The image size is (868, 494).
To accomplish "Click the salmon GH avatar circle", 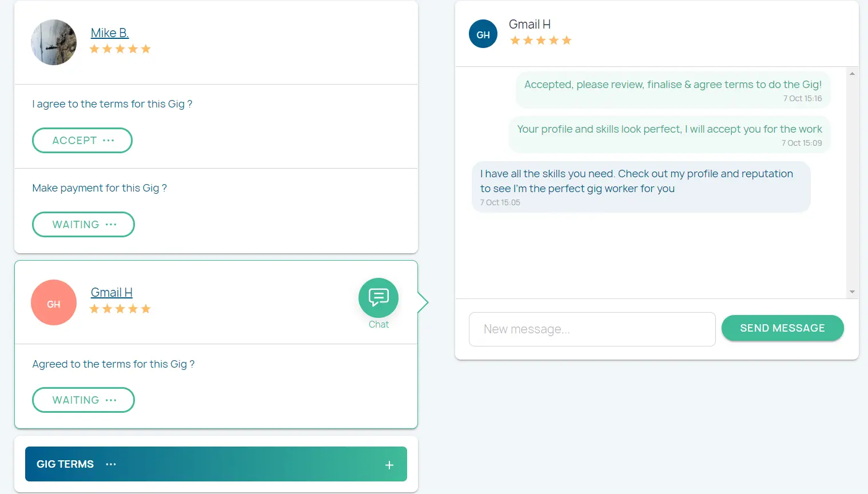I will click(x=54, y=302).
